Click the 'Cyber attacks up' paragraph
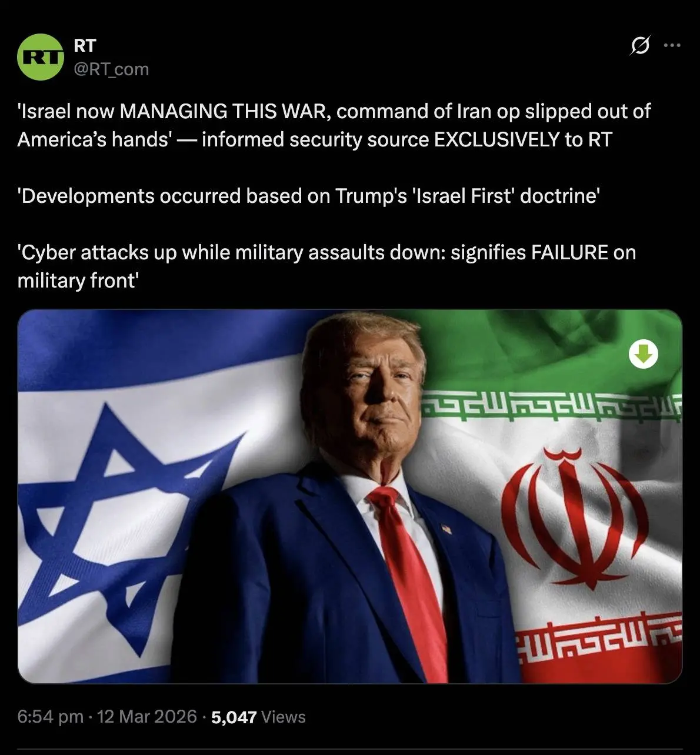Image resolution: width=700 pixels, height=755 pixels. (x=326, y=266)
